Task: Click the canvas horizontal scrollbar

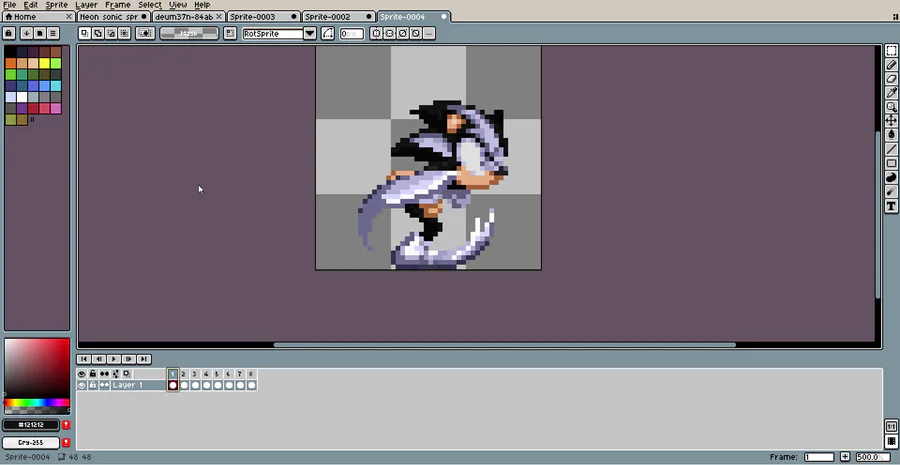Action: (505, 345)
